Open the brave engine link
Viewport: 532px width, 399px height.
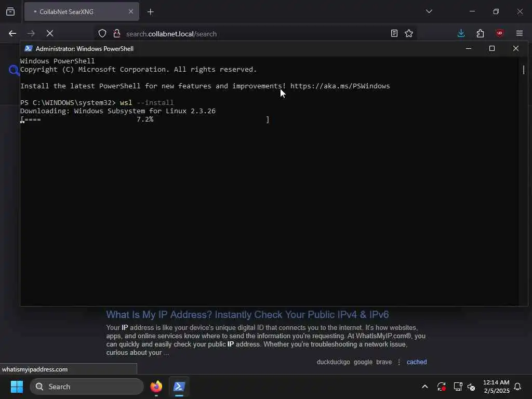[x=384, y=362]
